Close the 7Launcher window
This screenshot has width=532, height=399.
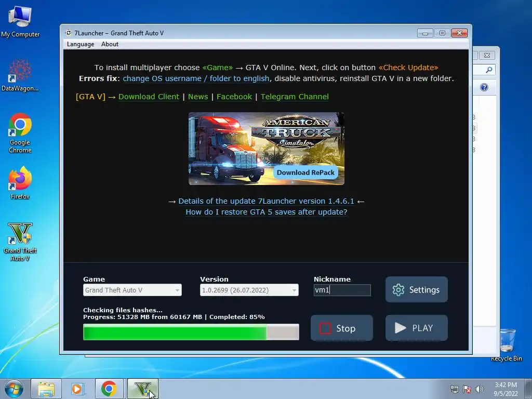(x=459, y=33)
